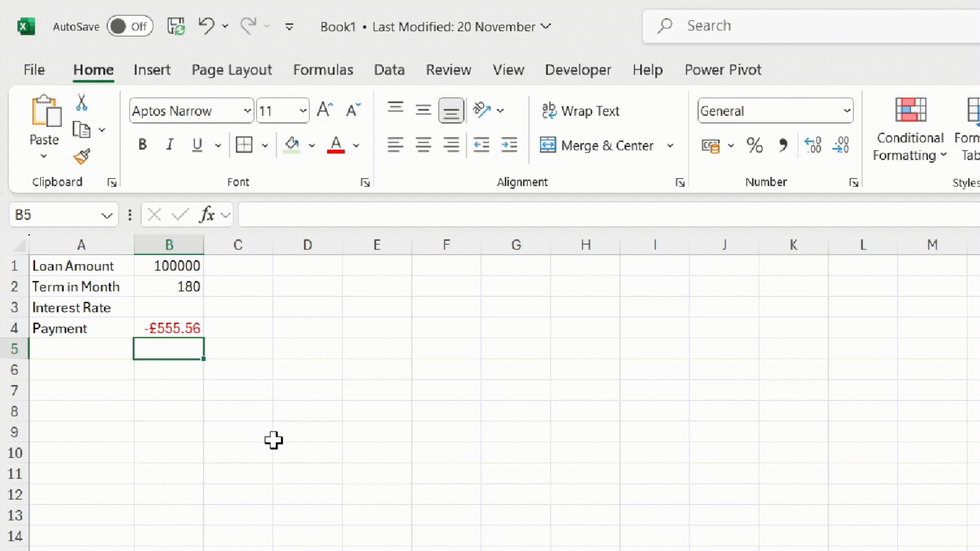The height and width of the screenshot is (551, 980).
Task: Switch to the Formulas tab
Action: tap(323, 70)
